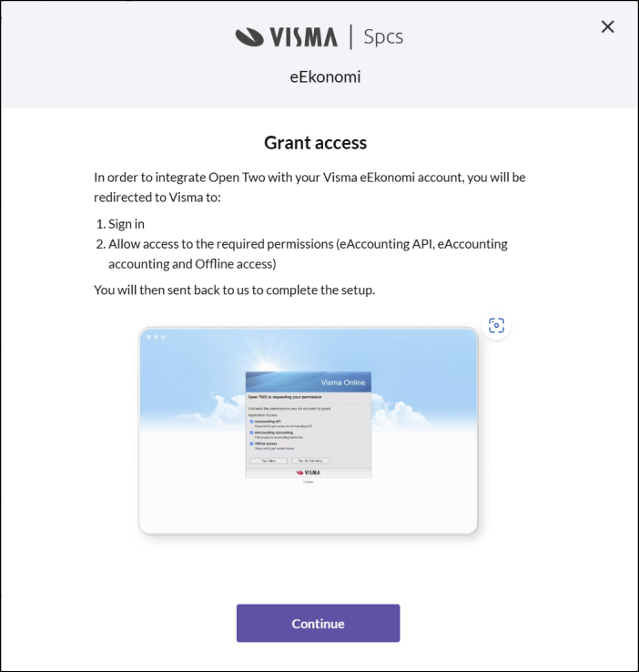Click the Visma Online banner in preview
The image size is (639, 672).
[309, 382]
